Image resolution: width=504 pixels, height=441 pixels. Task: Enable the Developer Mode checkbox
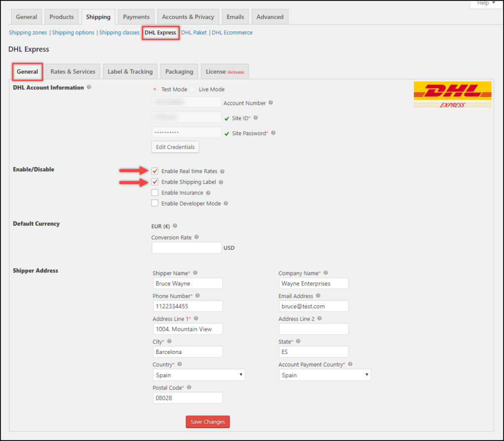tap(155, 203)
